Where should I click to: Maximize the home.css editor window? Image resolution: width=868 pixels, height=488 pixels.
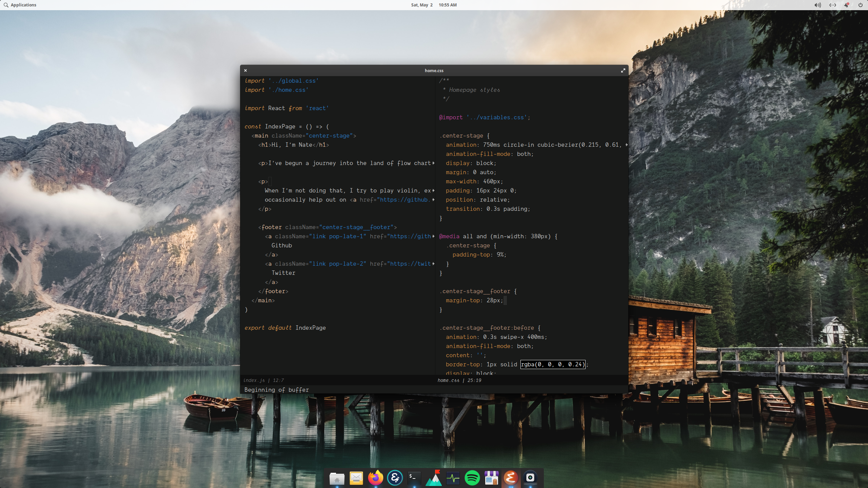point(623,70)
